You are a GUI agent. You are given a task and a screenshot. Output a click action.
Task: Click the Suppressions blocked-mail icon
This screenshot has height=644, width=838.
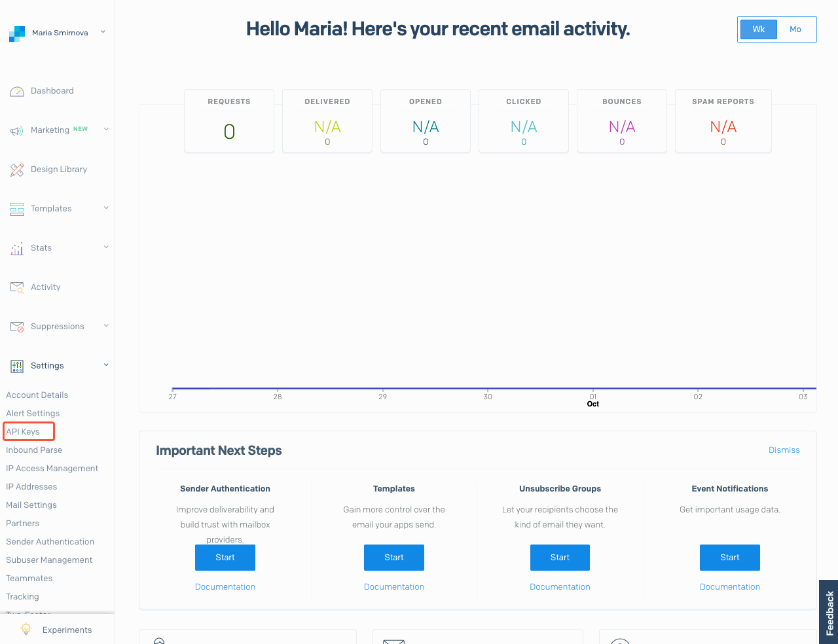17,327
